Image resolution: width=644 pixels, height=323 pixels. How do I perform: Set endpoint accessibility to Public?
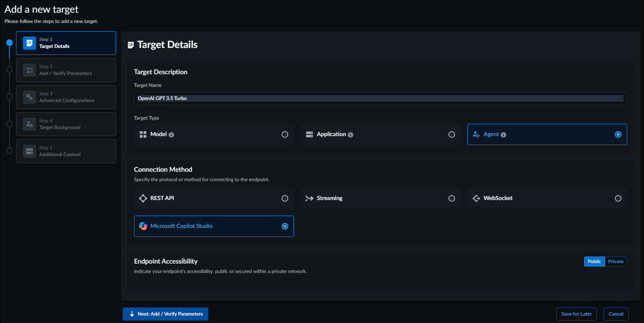click(594, 262)
